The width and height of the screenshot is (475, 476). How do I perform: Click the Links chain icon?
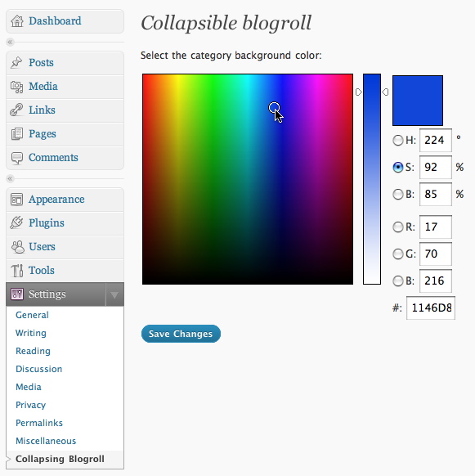(x=16, y=110)
